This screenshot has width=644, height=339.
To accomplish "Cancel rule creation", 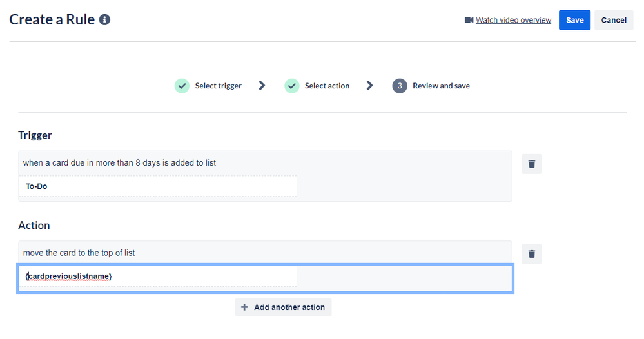I will click(614, 20).
